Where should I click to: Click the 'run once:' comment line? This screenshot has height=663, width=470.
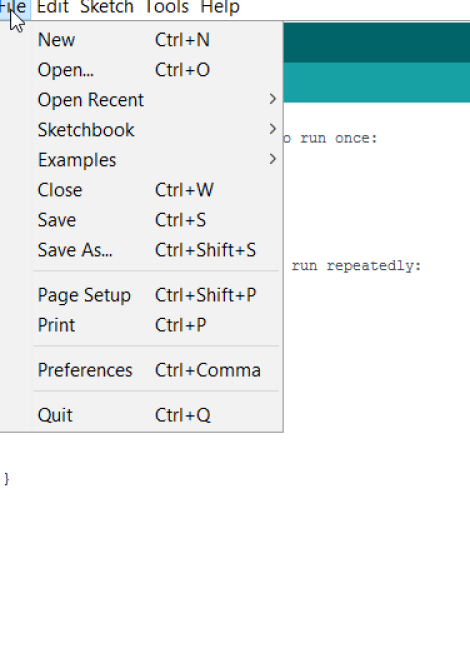pyautogui.click(x=339, y=138)
